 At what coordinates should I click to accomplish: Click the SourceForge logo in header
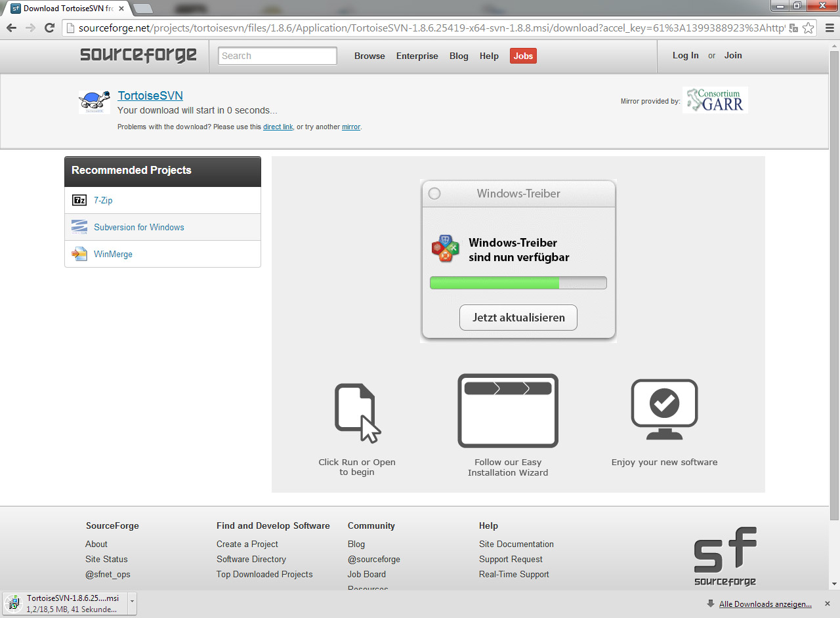point(138,55)
